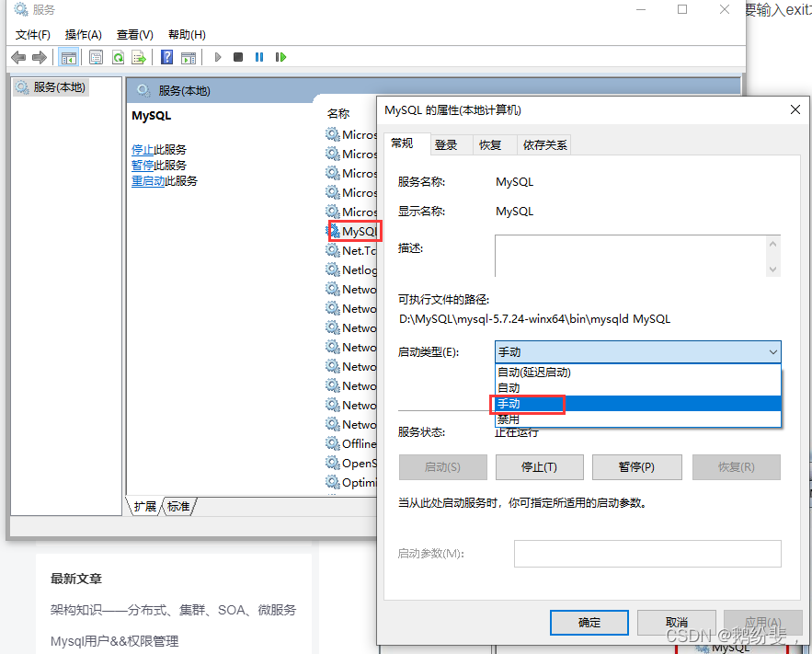The image size is (812, 654).
Task: Go forward using the toolbar forward arrow
Action: point(40,57)
